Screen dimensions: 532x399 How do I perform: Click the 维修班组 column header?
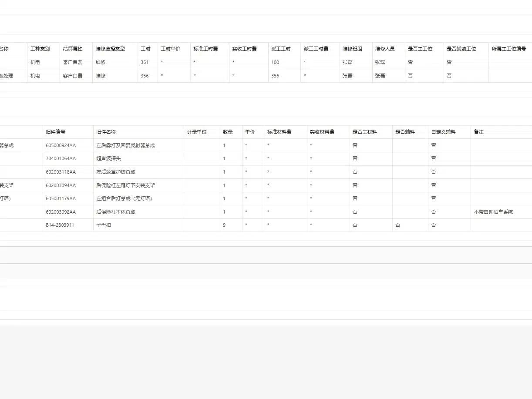[352, 49]
